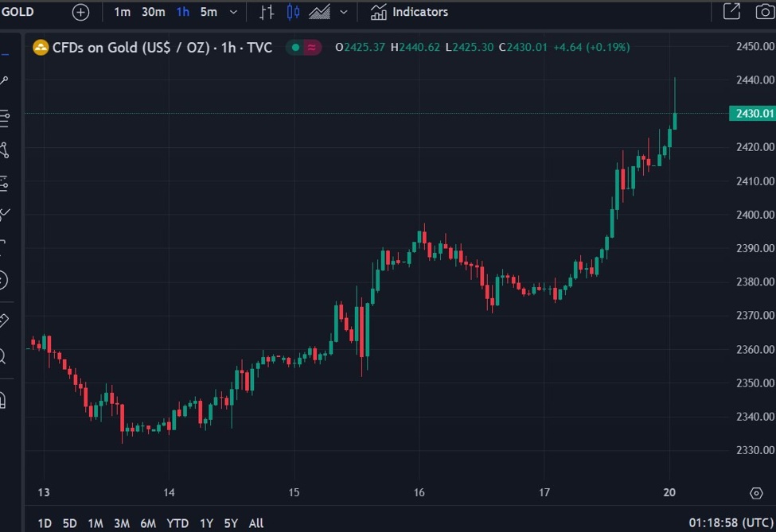
Task: Select the YTD date range
Action: 177,523
